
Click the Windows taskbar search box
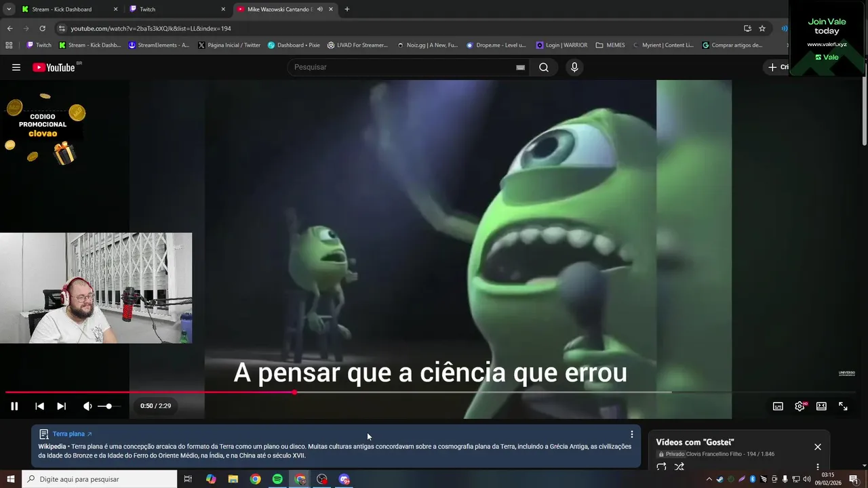point(99,479)
